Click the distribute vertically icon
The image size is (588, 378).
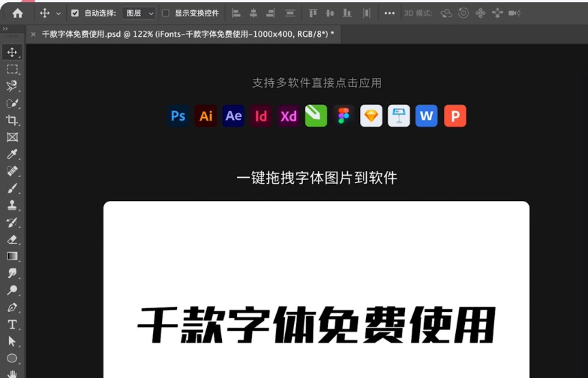290,14
